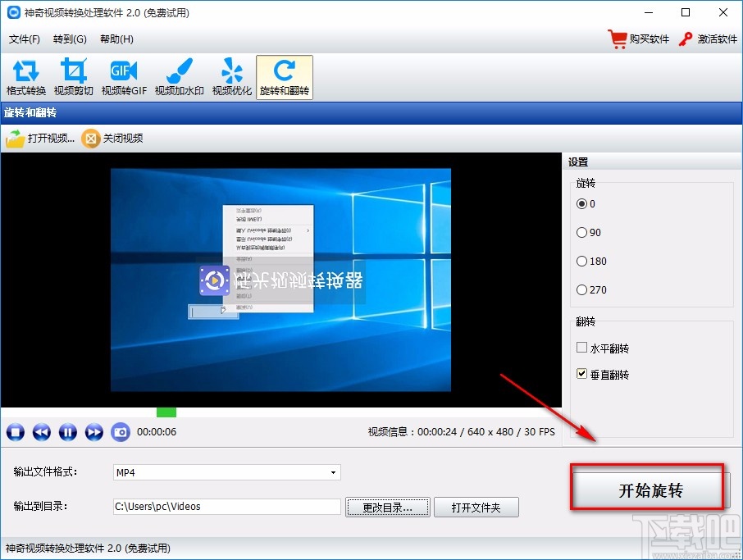Select the 0 degree rotation option
Screen dimensions: 743x560
(581, 203)
